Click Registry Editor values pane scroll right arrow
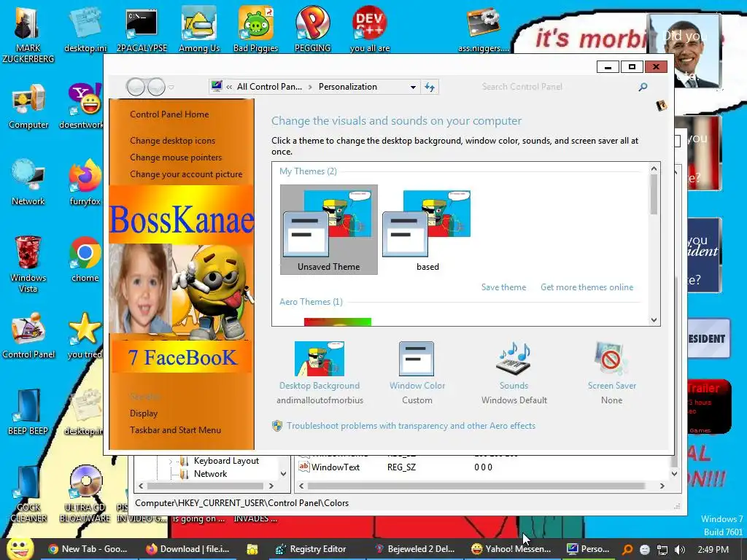Screen dimensions: 747x560 662,486
